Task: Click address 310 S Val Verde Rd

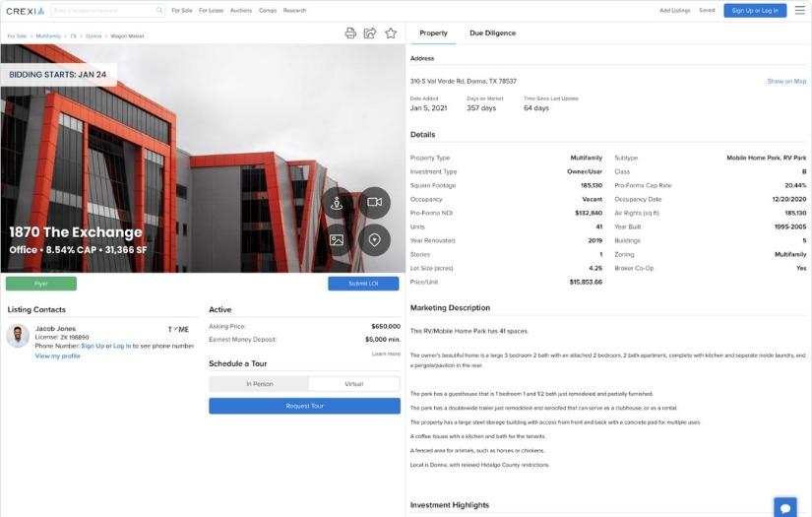Action: pyautogui.click(x=464, y=82)
